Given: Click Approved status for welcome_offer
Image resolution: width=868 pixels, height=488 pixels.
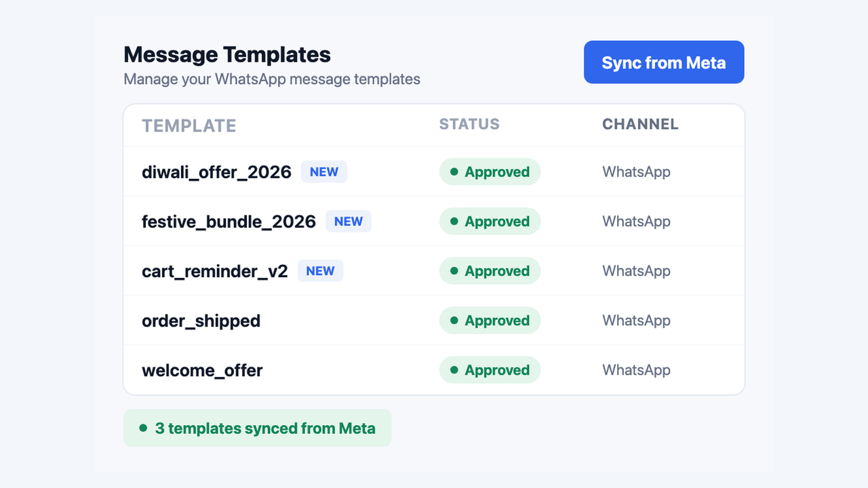Looking at the screenshot, I should click(x=490, y=370).
